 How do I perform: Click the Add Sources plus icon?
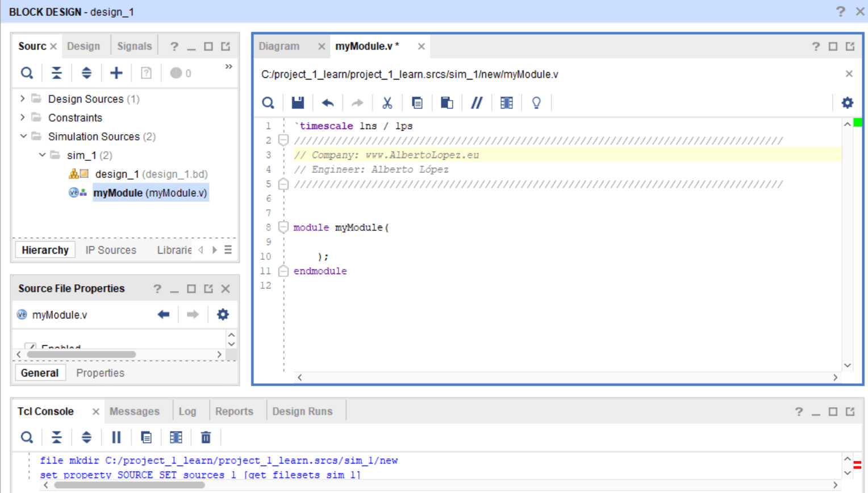pos(116,73)
